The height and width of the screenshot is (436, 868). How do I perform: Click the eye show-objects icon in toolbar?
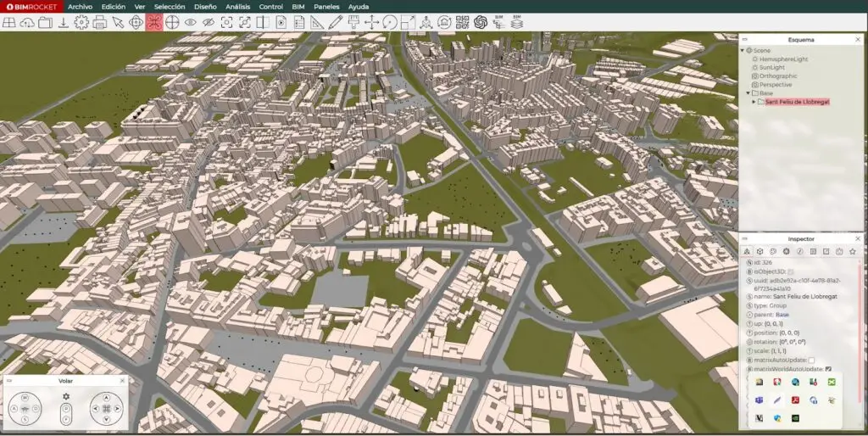click(190, 22)
